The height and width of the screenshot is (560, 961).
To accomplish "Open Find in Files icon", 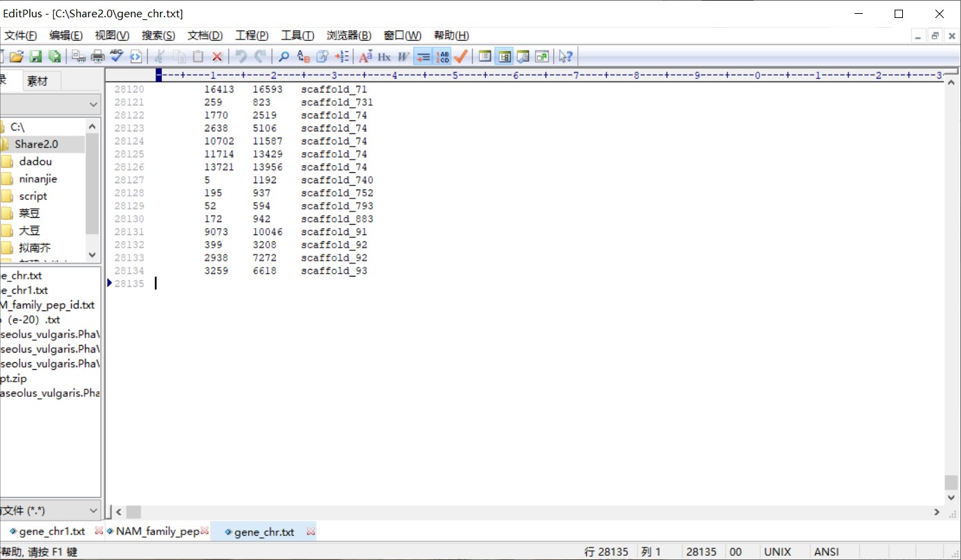I will pos(322,57).
